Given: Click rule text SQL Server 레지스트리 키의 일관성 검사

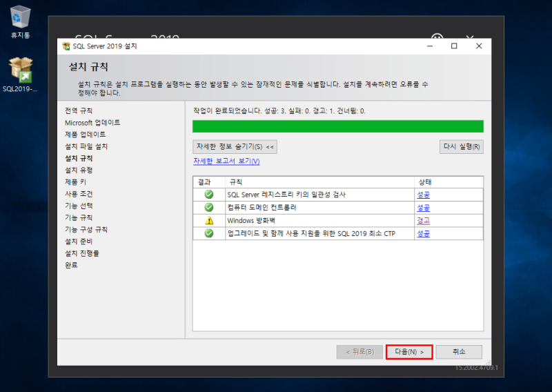Looking at the screenshot, I should [x=286, y=195].
